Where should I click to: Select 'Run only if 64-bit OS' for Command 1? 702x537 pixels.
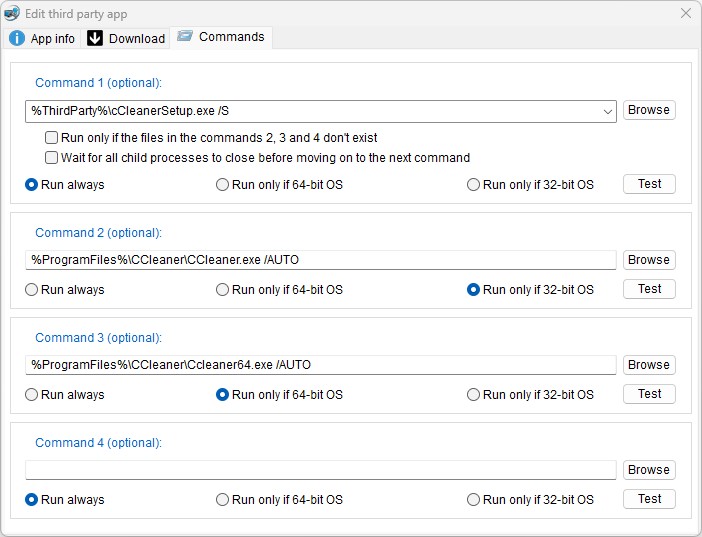pyautogui.click(x=223, y=185)
